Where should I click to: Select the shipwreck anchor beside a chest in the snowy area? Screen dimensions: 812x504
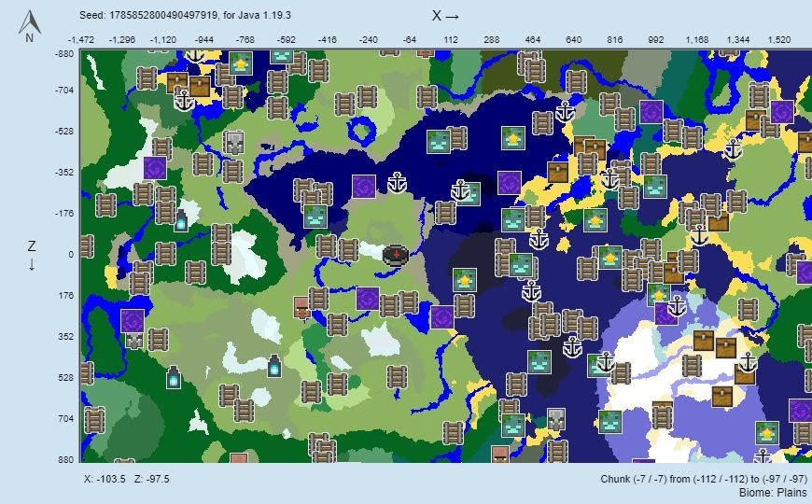click(x=748, y=362)
